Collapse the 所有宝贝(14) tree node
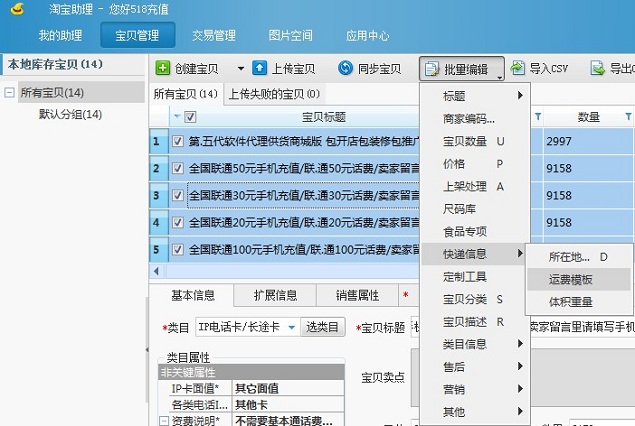 (10, 93)
